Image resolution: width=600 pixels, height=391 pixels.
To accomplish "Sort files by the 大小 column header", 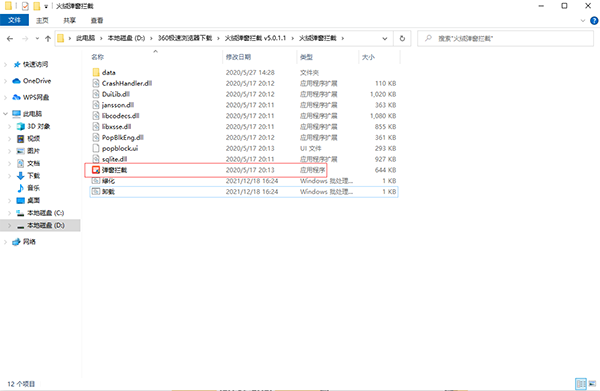I will click(368, 57).
